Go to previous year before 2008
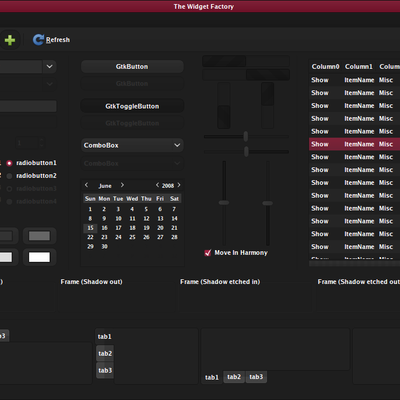 (x=157, y=185)
